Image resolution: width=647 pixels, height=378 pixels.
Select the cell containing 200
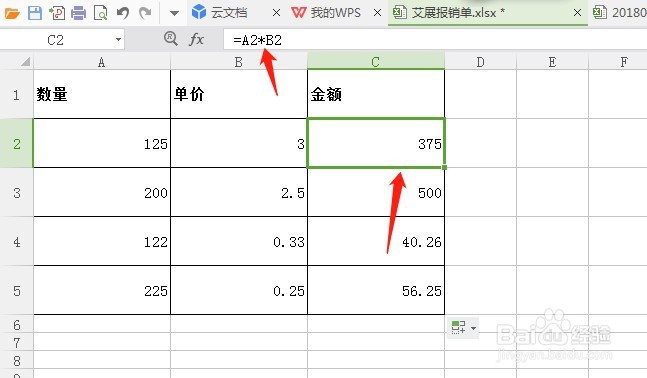click(102, 192)
